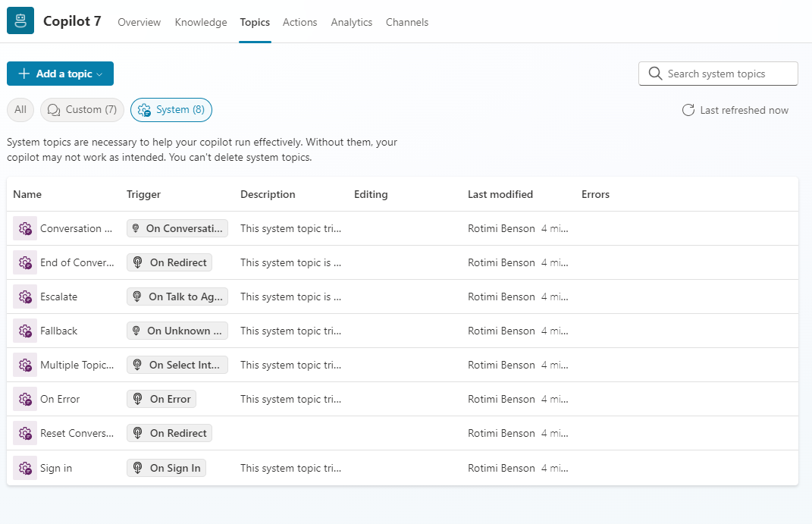Click the search magnifier icon

point(655,74)
